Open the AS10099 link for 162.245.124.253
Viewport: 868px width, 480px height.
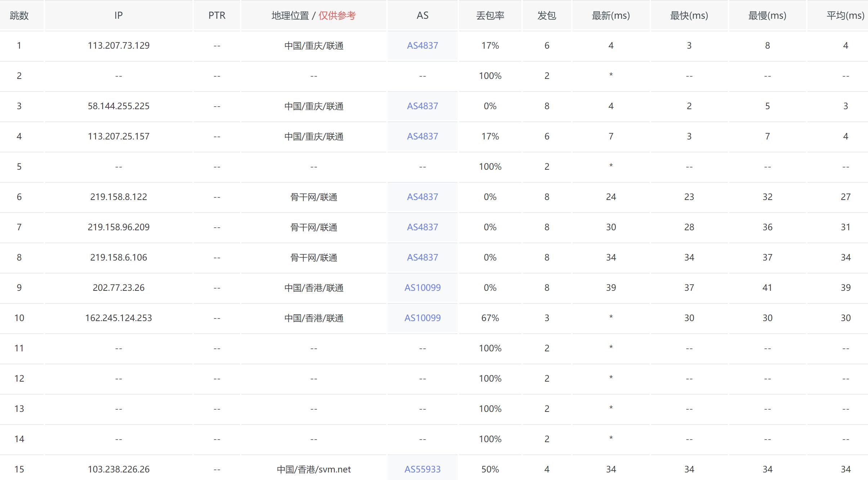pyautogui.click(x=422, y=318)
